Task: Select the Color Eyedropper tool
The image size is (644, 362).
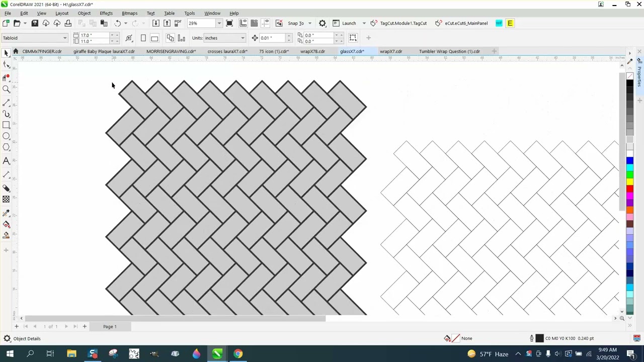Action: click(6, 213)
